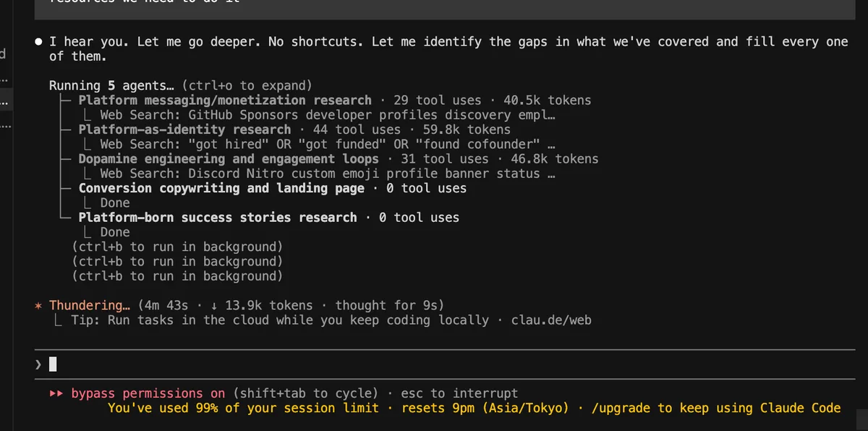Click "/upgrade to keep using Claude Code"
Image resolution: width=868 pixels, height=431 pixels.
[715, 408]
